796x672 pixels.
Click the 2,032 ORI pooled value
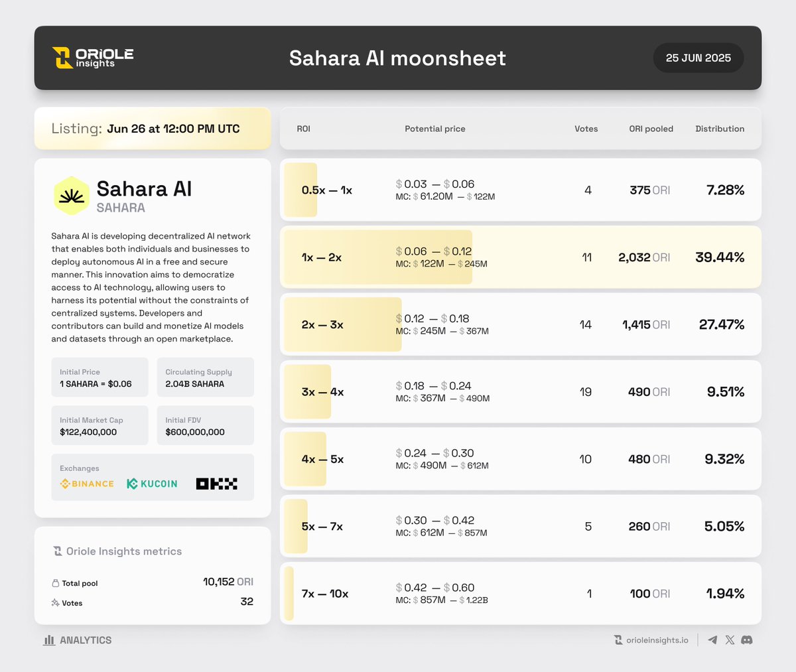coord(644,257)
